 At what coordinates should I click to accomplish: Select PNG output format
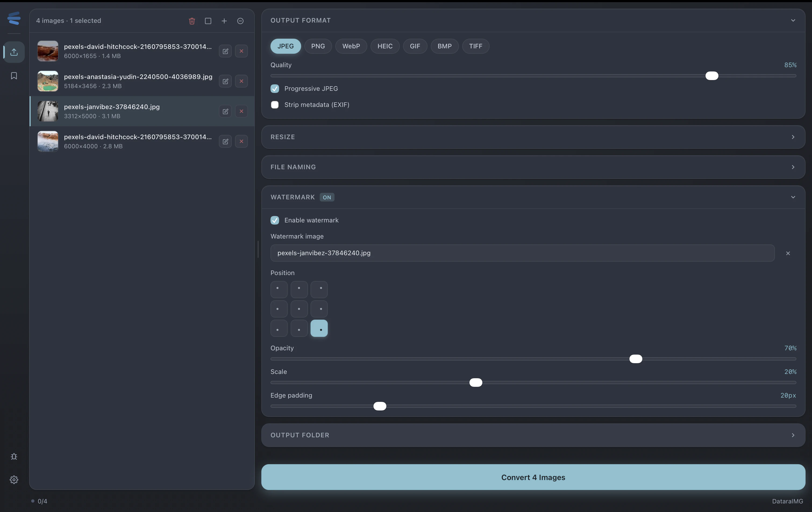318,46
